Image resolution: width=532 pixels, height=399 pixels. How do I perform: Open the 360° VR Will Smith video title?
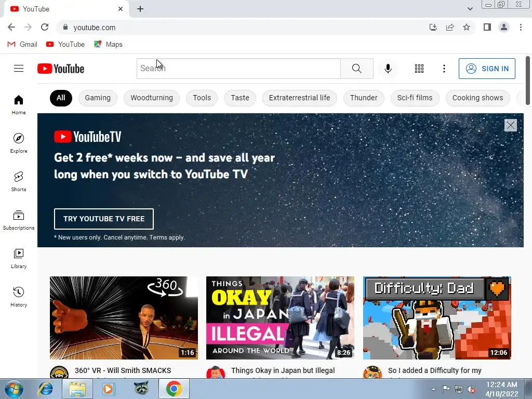[123, 370]
